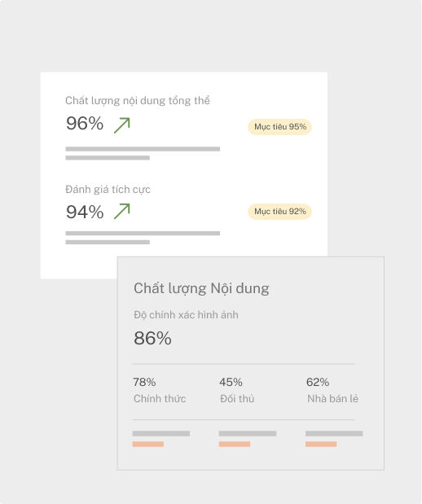The width and height of the screenshot is (422, 504).
Task: Click the orange bar under Nhà bán lẻ
Action: tap(321, 445)
